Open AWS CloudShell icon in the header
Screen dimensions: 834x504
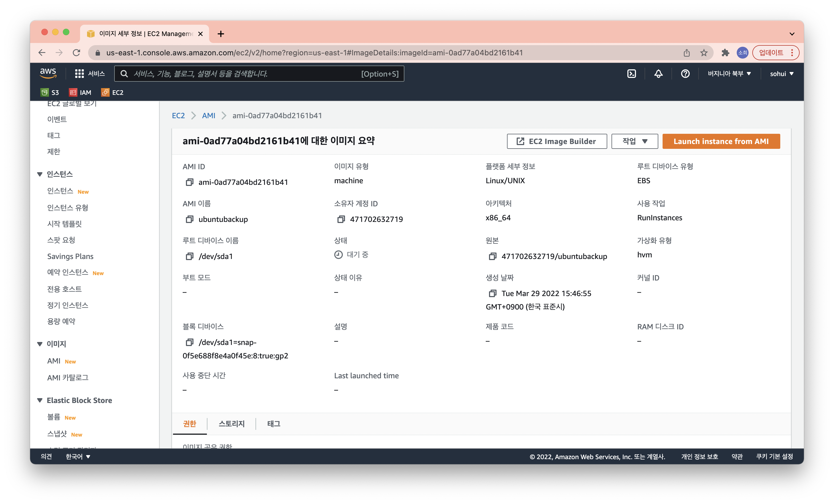click(632, 74)
